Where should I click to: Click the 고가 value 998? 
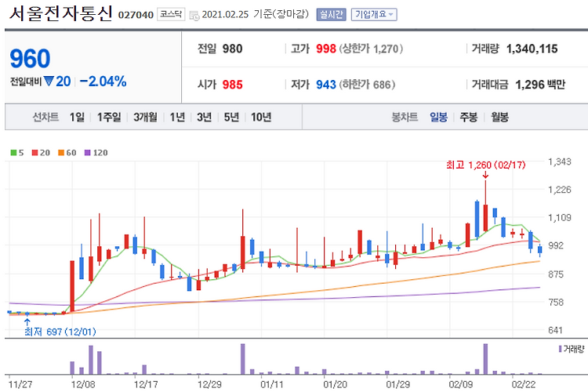click(x=325, y=49)
